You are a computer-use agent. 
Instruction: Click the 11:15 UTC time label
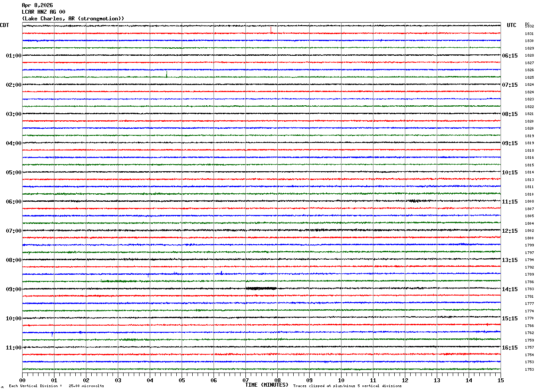point(510,202)
